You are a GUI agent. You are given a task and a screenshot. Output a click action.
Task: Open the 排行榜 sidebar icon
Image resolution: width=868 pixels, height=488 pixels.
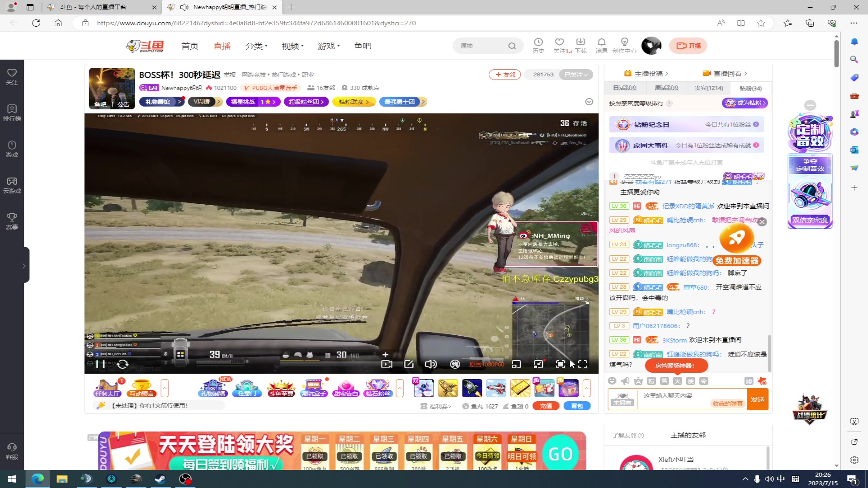(x=12, y=113)
